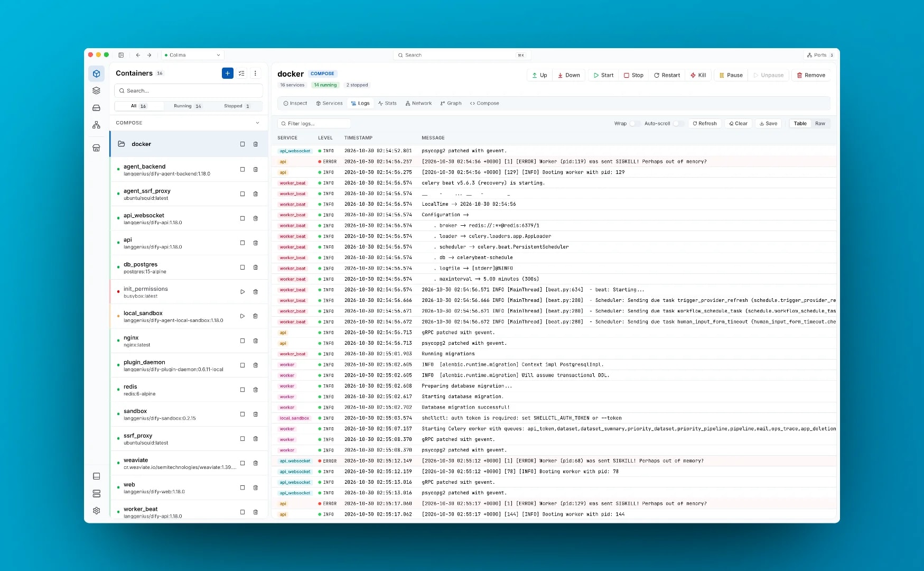Open the volumes drive sidebar icon
This screenshot has width=924, height=571.
[96, 108]
